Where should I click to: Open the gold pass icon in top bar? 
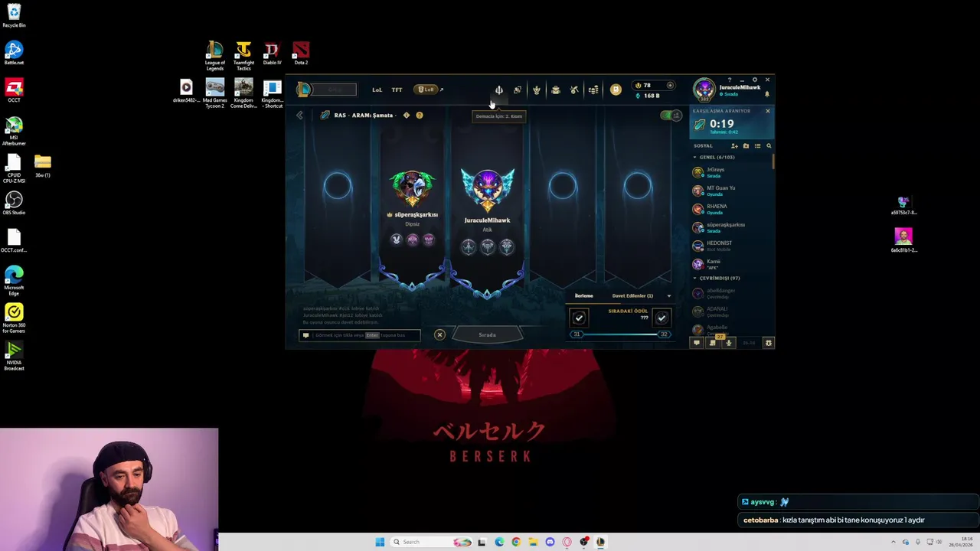616,90
